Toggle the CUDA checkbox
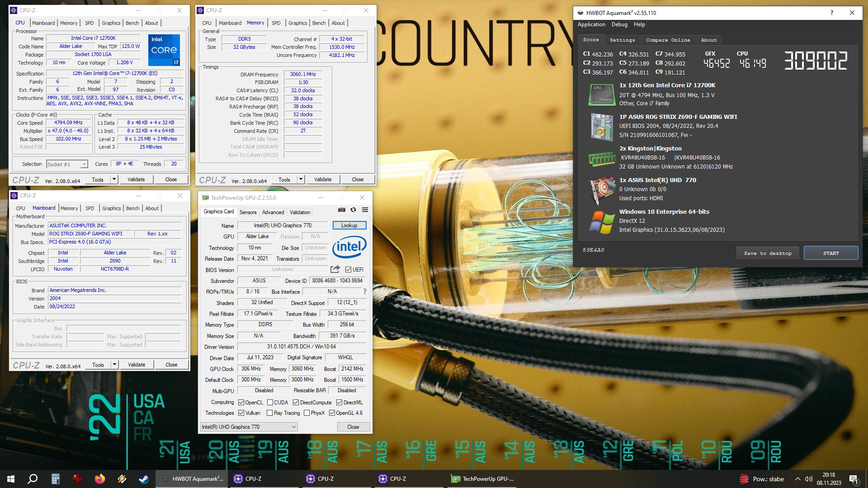Screen dimensions: 868x488 (x=270, y=403)
